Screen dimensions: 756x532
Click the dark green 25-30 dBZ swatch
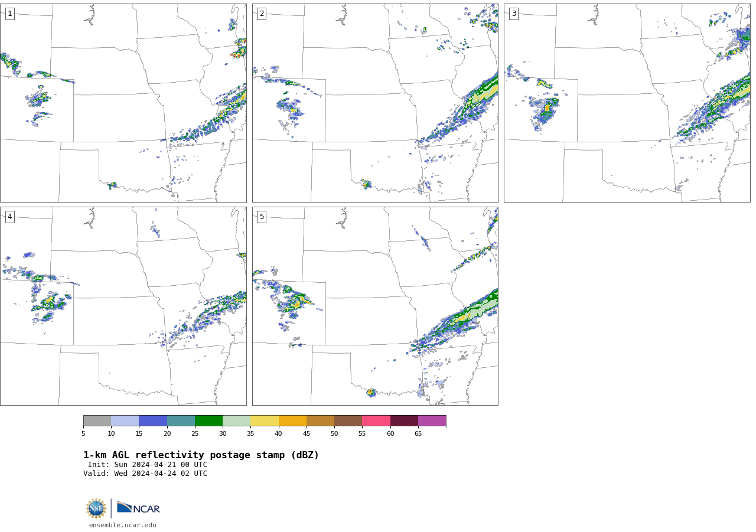[x=208, y=420]
